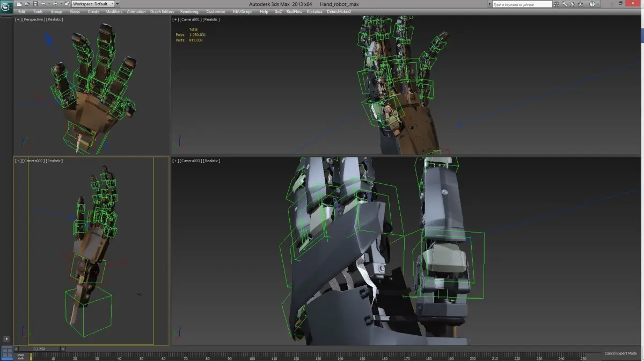Viewport: 644px width, 361px height.
Task: Click Cancel Expert Mode button
Action: (x=620, y=353)
